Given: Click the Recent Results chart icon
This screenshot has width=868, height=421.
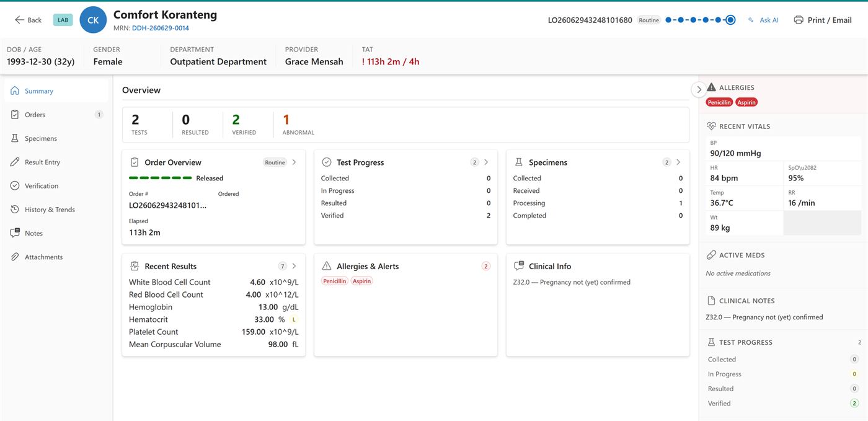Looking at the screenshot, I should (135, 266).
